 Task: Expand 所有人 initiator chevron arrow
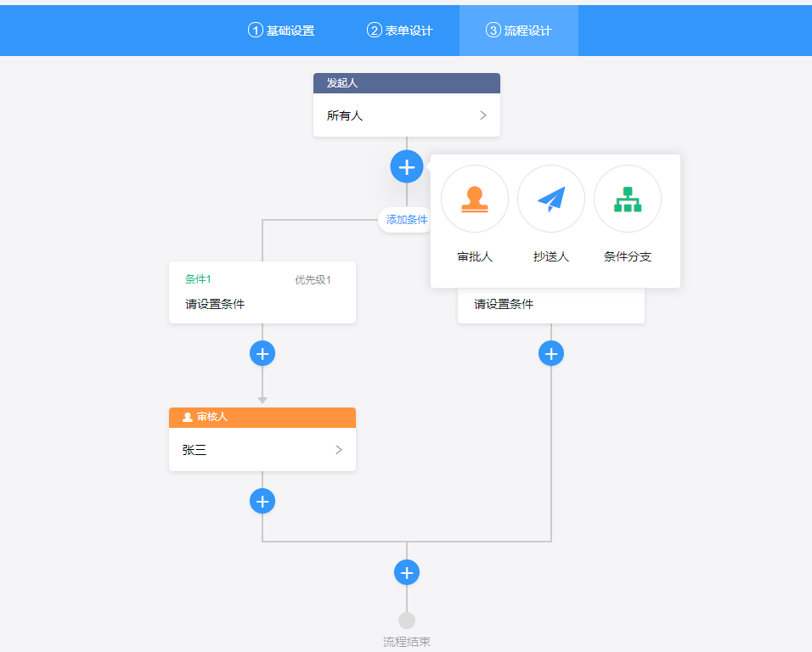(482, 115)
